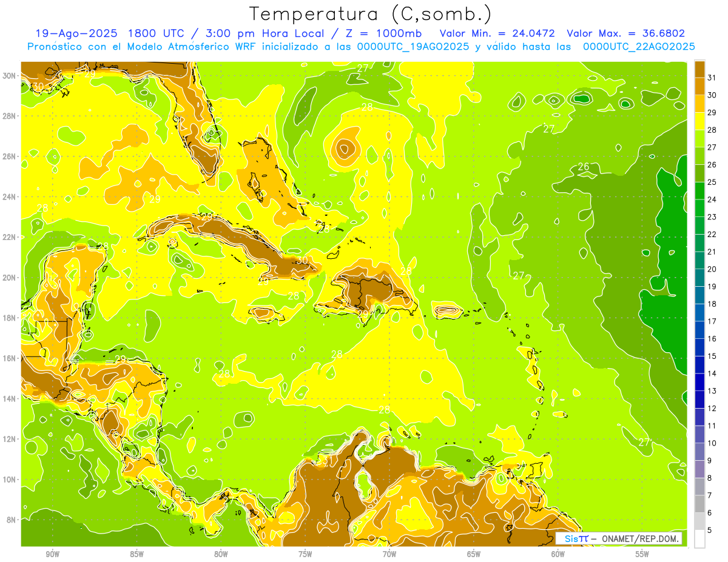Click the gold swatch between 29 and 30
The height and width of the screenshot is (562, 728).
pyautogui.click(x=699, y=104)
